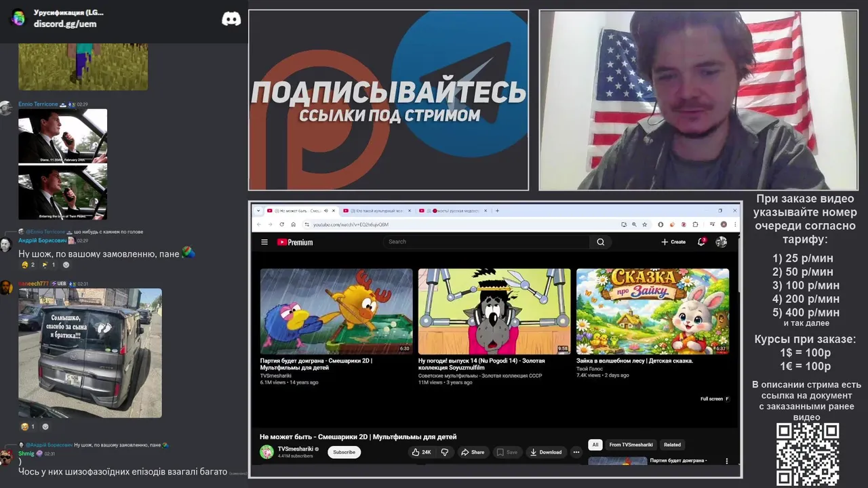Click the thumbs-down dislike icon
The image size is (868, 488).
(445, 452)
